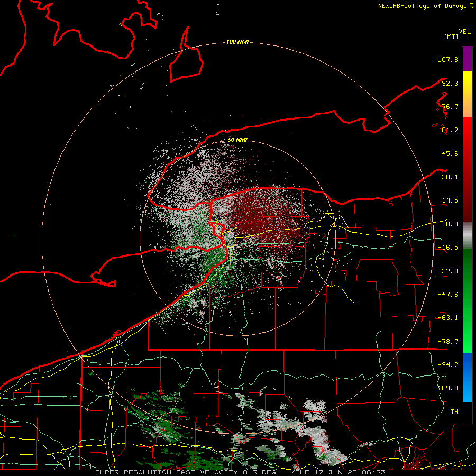The height and width of the screenshot is (476, 476).
Task: Pick the yellow-orange color bar segment
Action: (467, 94)
